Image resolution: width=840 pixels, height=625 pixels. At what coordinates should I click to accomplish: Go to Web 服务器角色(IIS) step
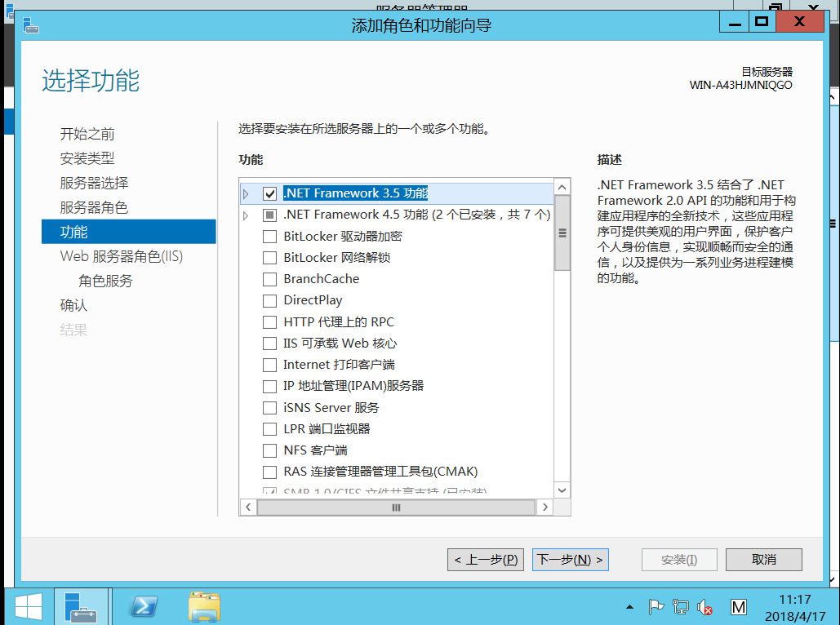pyautogui.click(x=122, y=256)
